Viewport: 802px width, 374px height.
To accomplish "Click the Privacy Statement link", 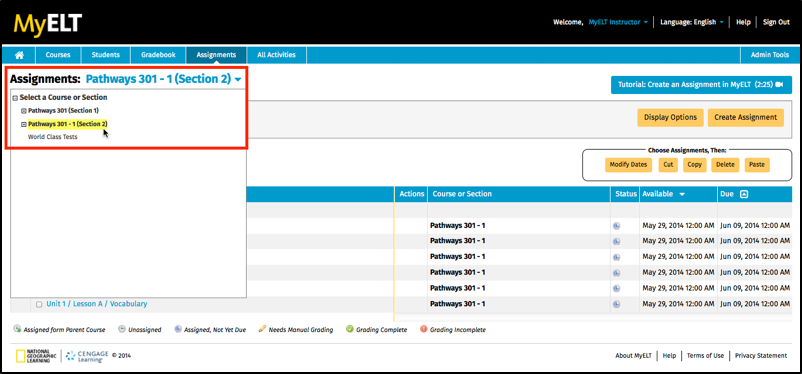I will [x=761, y=356].
